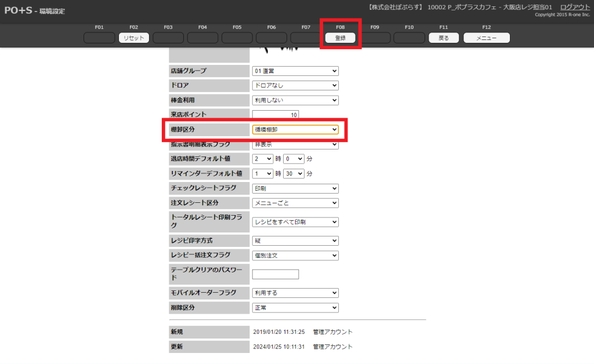The image size is (594, 364).
Task: Open the 退店時間デフォルト値 minutes dropdown
Action: (294, 158)
